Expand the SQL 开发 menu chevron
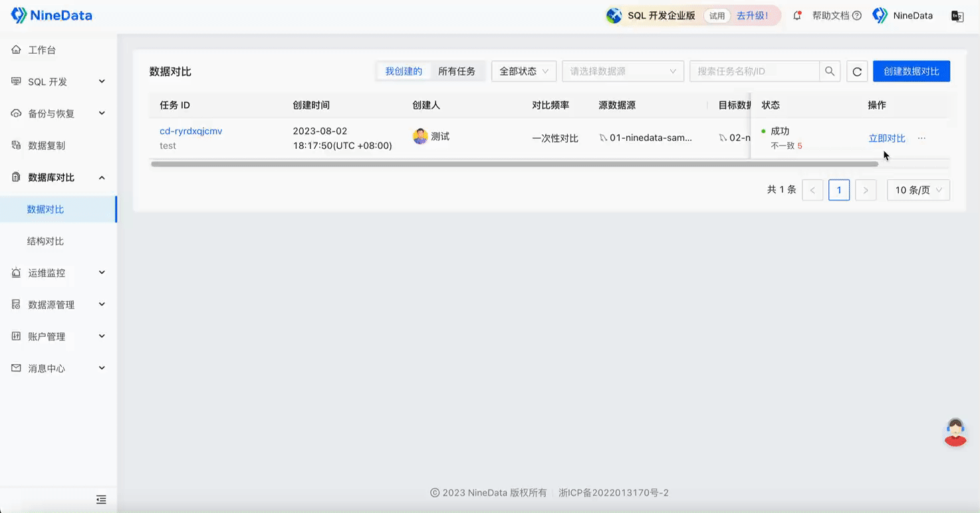Image resolution: width=980 pixels, height=513 pixels. (x=102, y=81)
